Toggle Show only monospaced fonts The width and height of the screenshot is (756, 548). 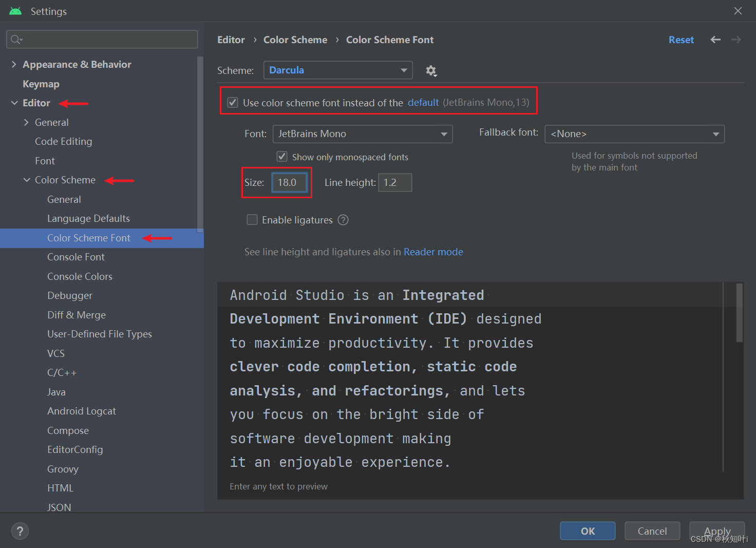pyautogui.click(x=282, y=156)
